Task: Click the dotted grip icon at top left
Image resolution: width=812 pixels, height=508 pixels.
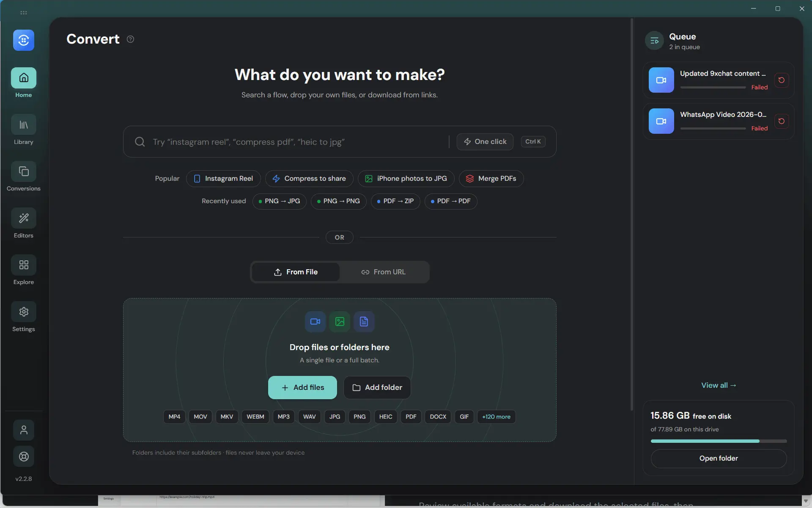Action: [24, 13]
